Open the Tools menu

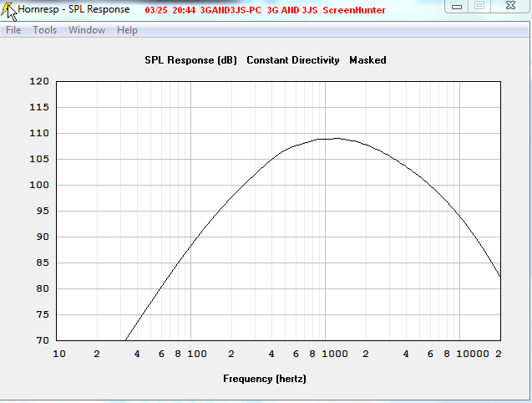[x=45, y=30]
